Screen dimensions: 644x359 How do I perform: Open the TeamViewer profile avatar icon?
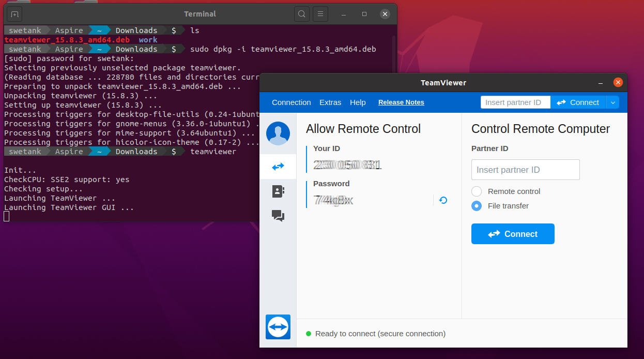click(278, 133)
